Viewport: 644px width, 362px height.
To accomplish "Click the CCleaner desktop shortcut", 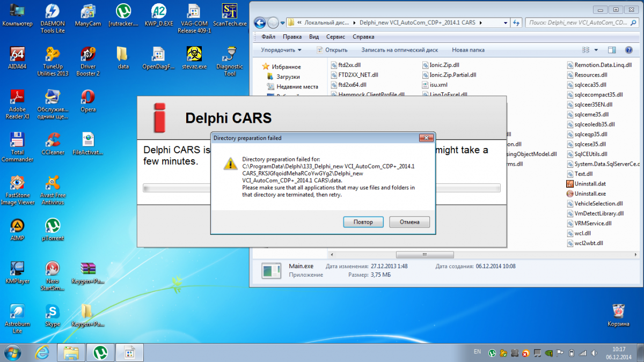I will coord(53,144).
